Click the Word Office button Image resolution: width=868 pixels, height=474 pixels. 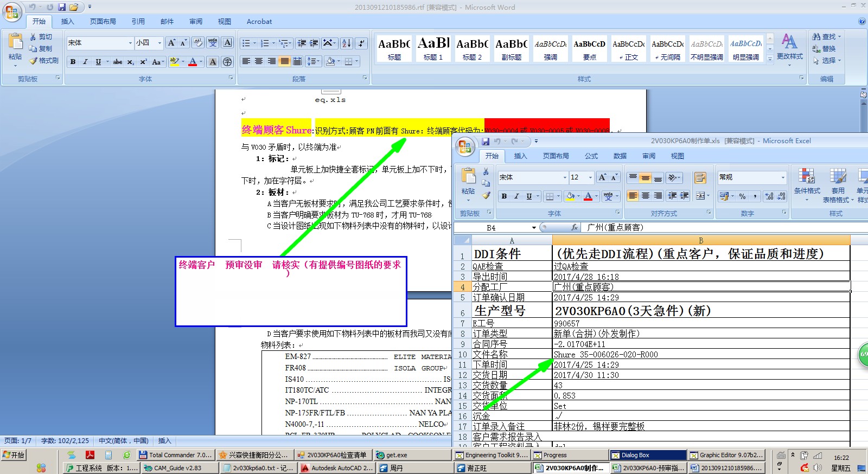point(12,12)
